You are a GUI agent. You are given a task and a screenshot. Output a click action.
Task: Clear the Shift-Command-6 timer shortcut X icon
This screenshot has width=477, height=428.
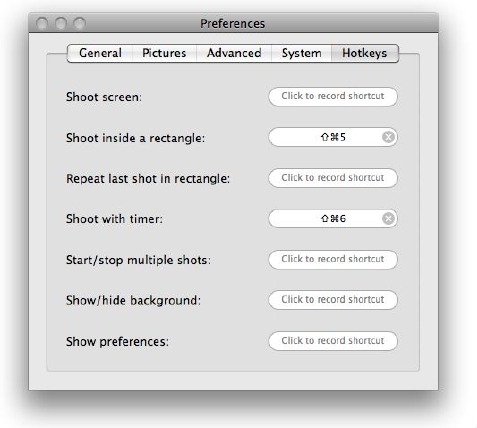[x=388, y=219]
